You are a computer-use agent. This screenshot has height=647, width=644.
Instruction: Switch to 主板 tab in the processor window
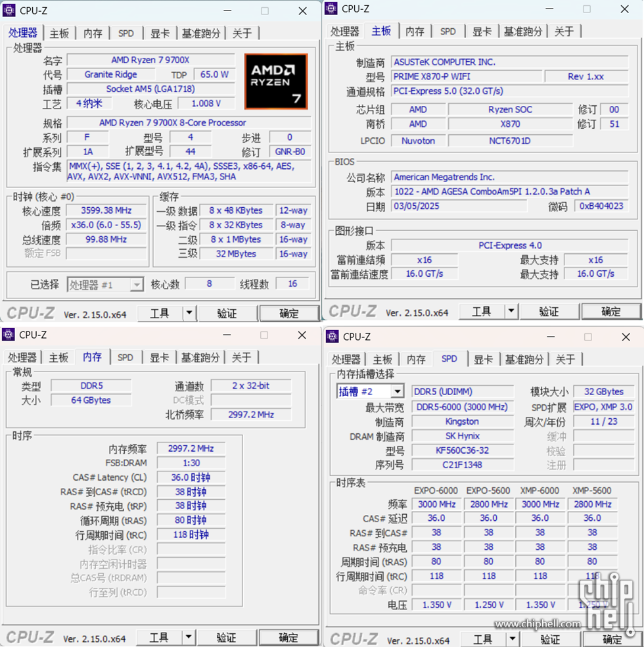(x=59, y=34)
